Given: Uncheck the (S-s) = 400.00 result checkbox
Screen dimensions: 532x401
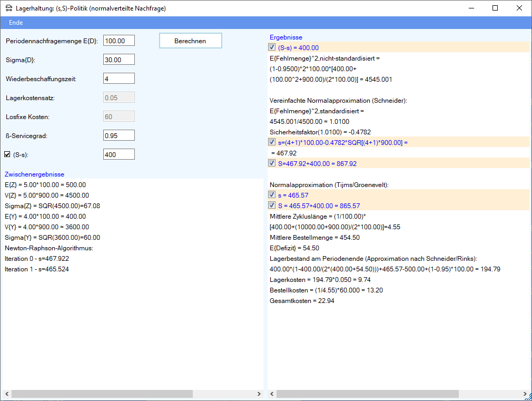Looking at the screenshot, I should 272,47.
